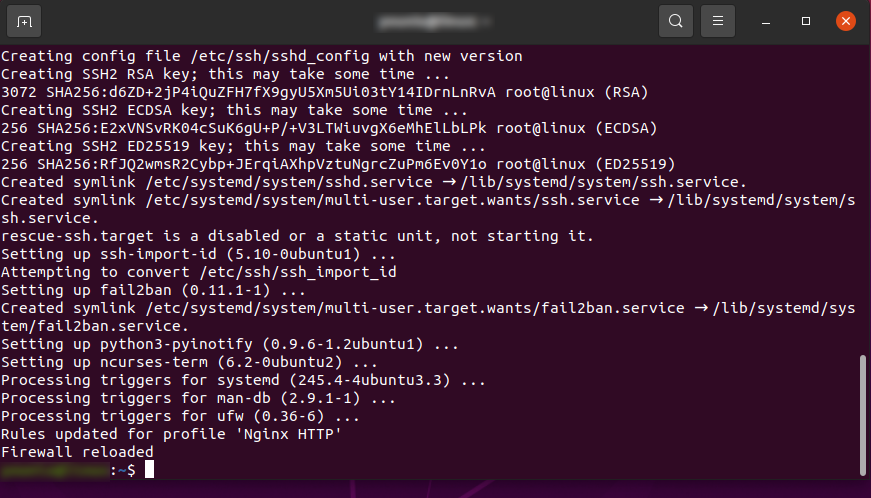Viewport: 871px width, 498px height.
Task: Click the vertical scrollbar thumb
Action: pyautogui.click(x=863, y=415)
